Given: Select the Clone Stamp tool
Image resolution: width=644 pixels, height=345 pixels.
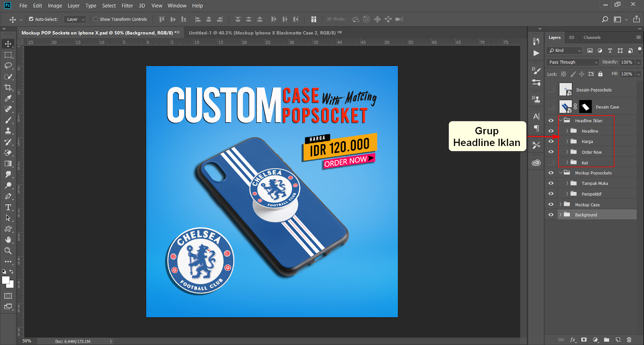Looking at the screenshot, I should click(x=8, y=131).
